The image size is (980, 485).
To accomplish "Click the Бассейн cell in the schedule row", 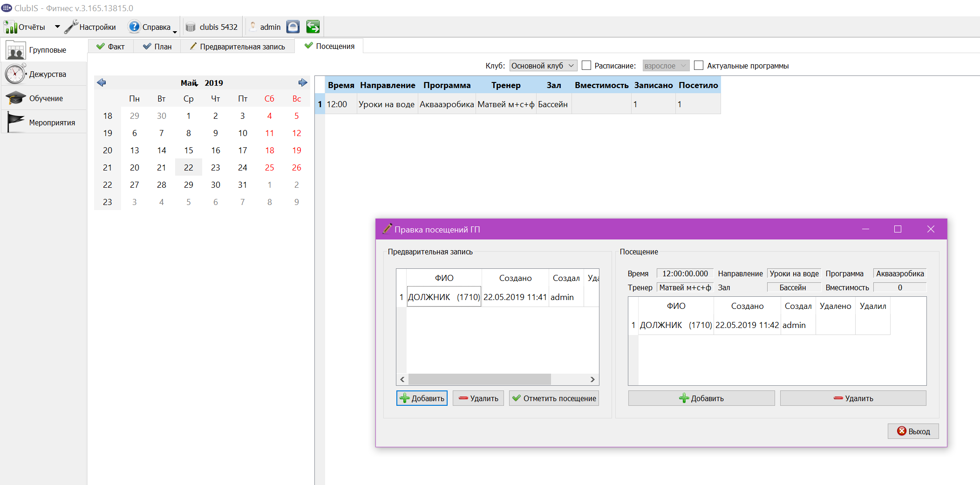I will tap(553, 104).
